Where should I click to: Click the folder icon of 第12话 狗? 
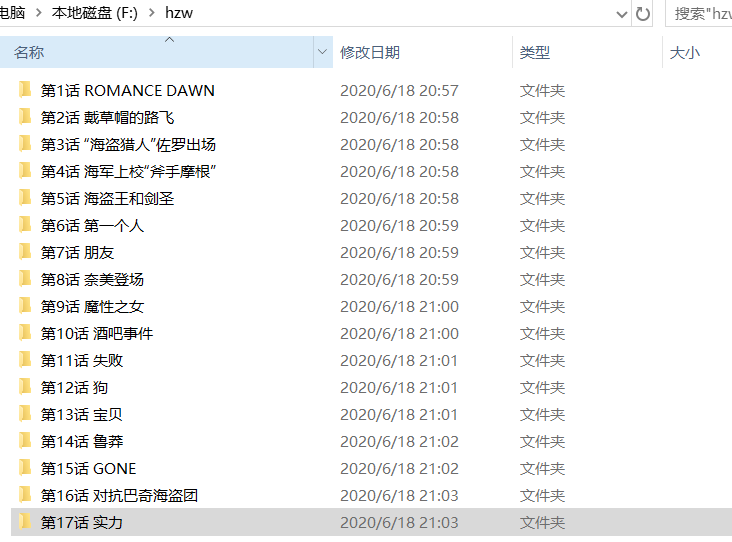tap(25, 387)
